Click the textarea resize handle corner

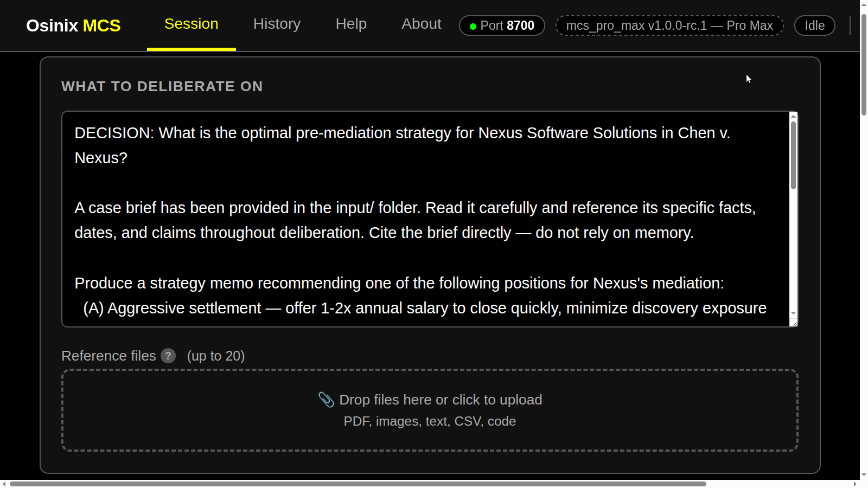click(x=794, y=323)
